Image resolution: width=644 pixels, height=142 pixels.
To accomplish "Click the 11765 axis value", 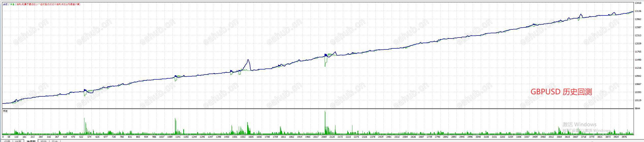I will coord(638,52).
